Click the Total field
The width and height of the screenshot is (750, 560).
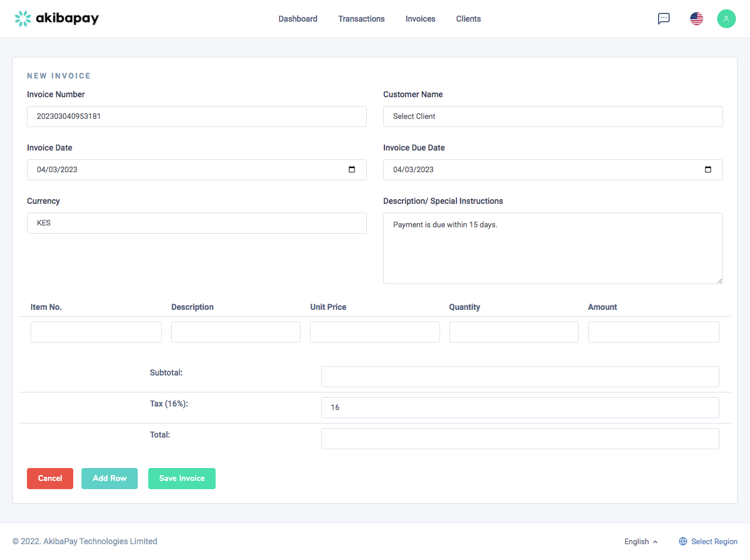click(520, 439)
